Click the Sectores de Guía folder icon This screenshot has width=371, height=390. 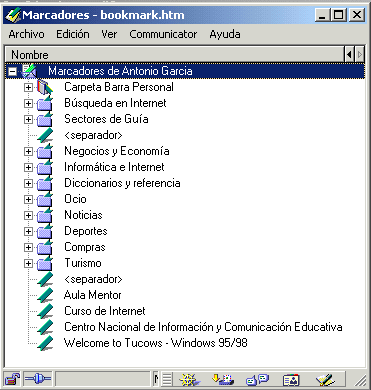pos(45,119)
